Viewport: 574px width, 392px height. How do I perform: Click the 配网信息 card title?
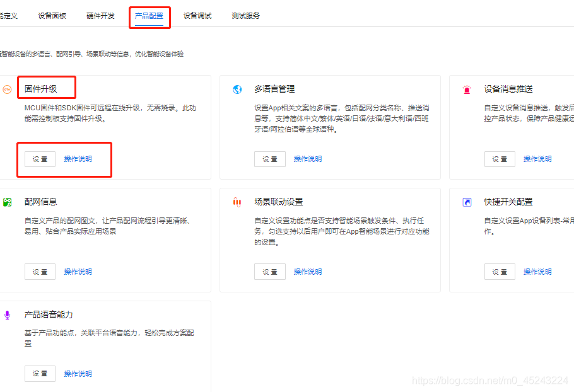(40, 202)
